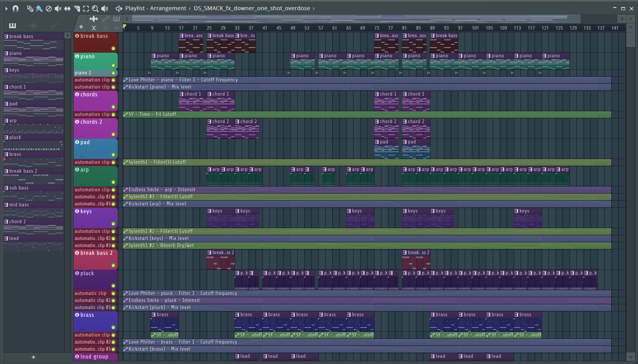
Task: Click SY - Time - Fil Cutoff automation clip
Action: click(x=367, y=114)
